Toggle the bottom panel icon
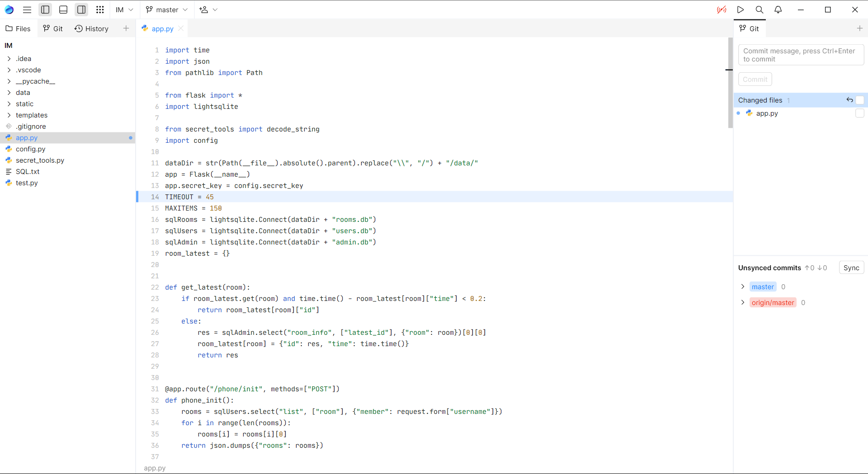Image resolution: width=868 pixels, height=474 pixels. pyautogui.click(x=63, y=9)
